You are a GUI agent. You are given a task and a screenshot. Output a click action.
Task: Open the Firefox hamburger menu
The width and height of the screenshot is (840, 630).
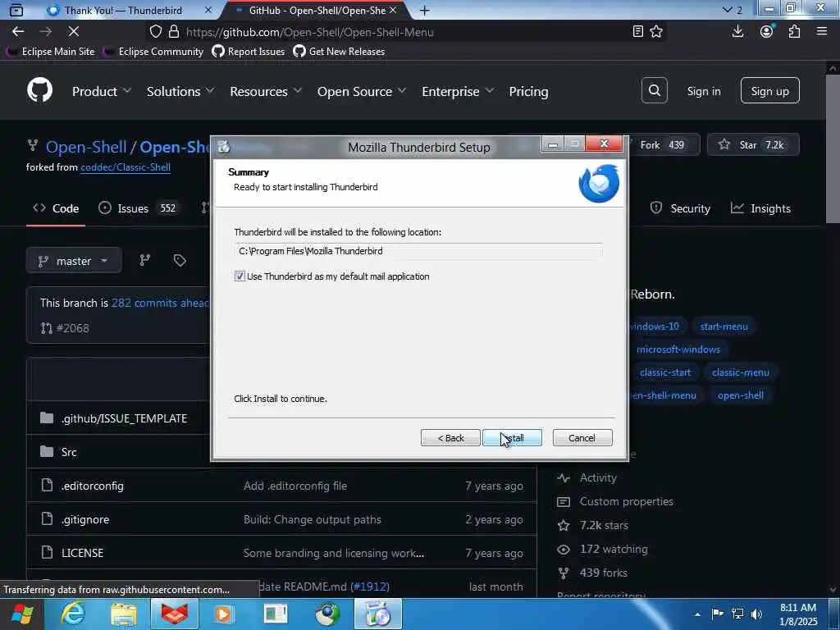pos(822,32)
